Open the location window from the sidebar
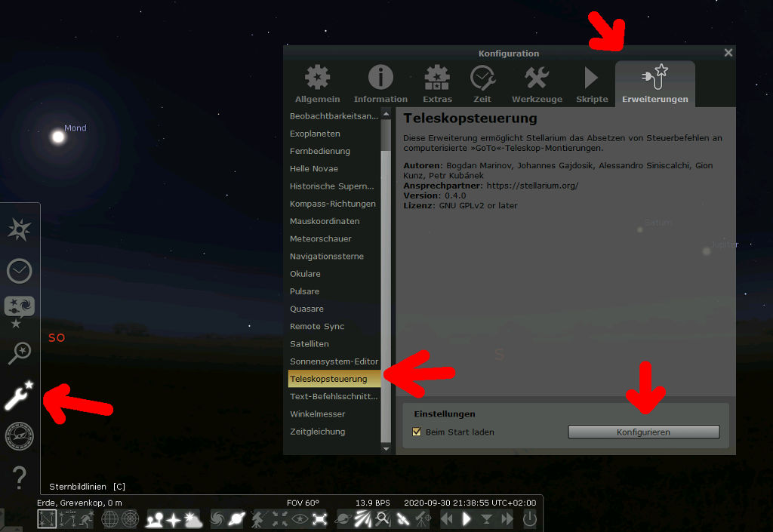This screenshot has width=773, height=532. 20,230
